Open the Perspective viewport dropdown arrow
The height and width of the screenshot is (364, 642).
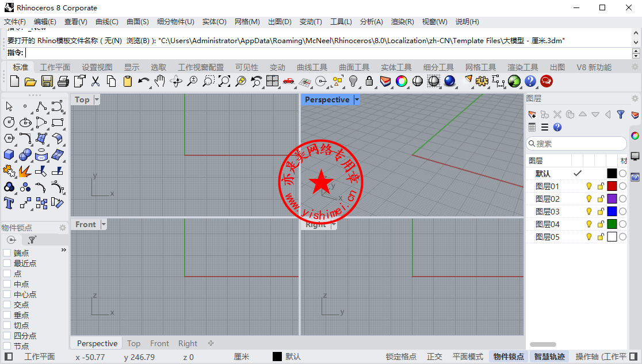[357, 99]
